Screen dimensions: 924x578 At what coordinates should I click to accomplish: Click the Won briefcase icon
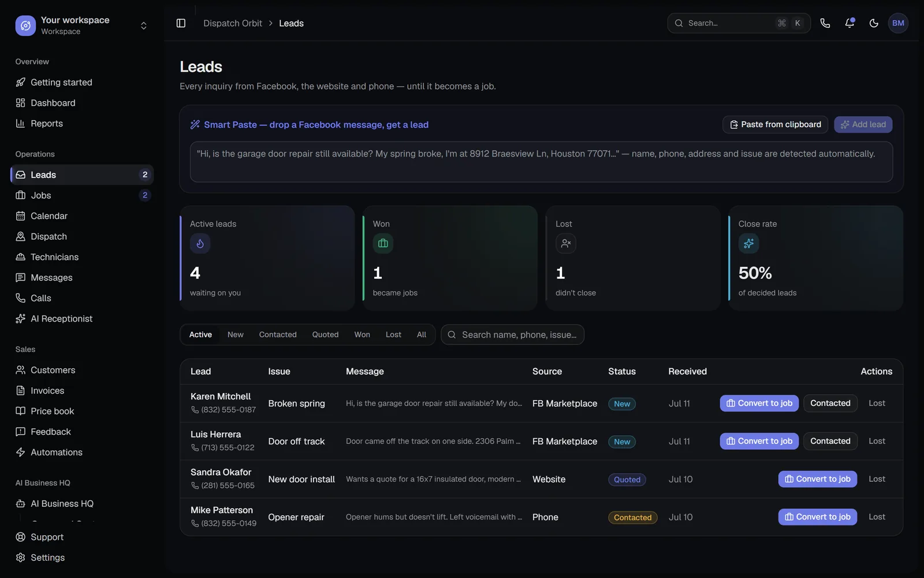point(383,243)
